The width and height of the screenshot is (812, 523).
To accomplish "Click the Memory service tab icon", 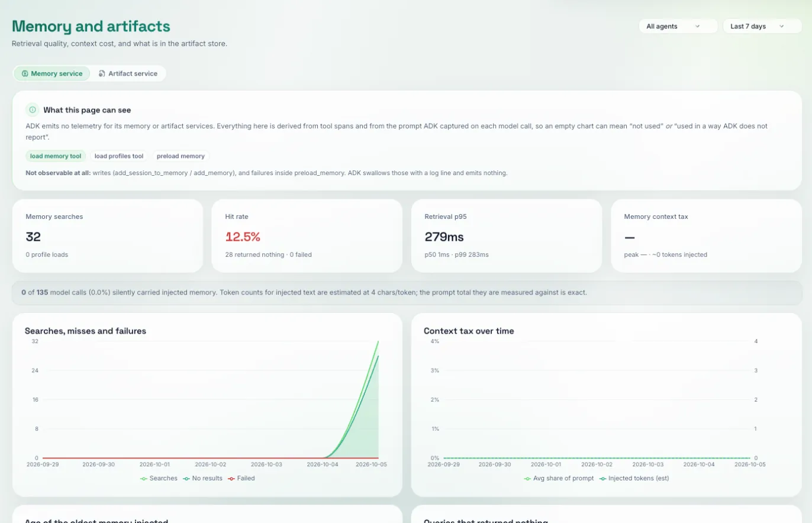I will coord(25,73).
